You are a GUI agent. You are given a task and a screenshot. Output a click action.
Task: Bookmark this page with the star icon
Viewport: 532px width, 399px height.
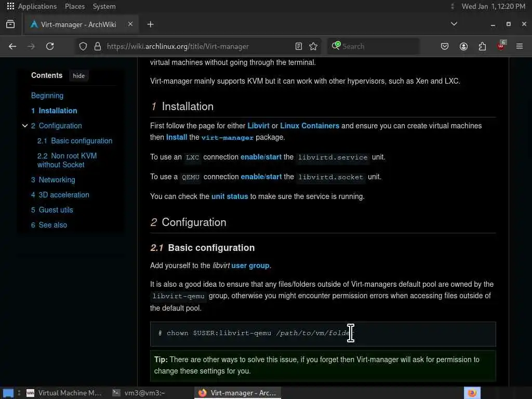[x=313, y=46]
